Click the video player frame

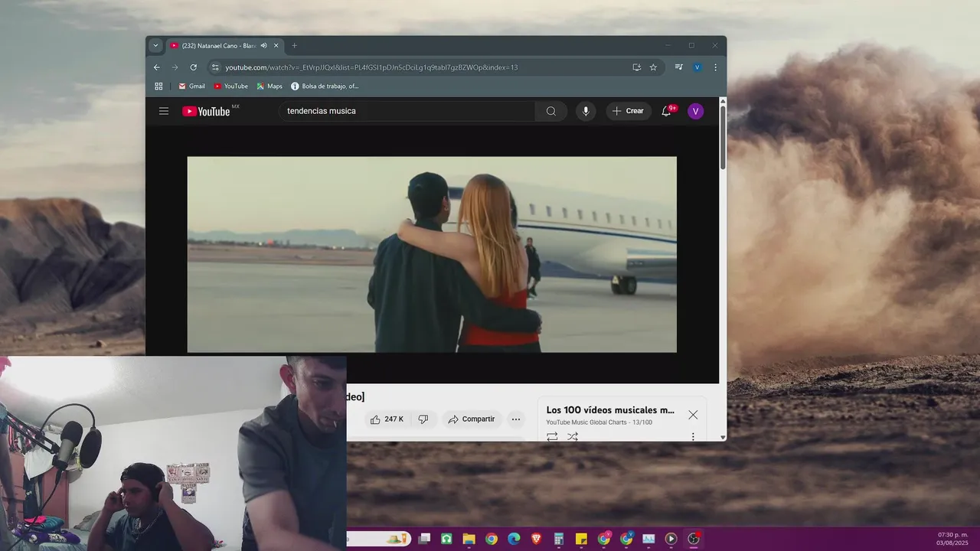click(432, 254)
